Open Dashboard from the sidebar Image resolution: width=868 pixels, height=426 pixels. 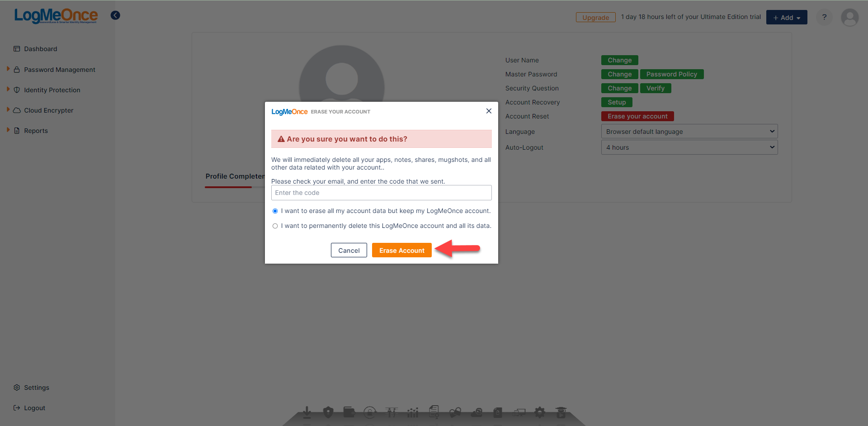pos(41,49)
